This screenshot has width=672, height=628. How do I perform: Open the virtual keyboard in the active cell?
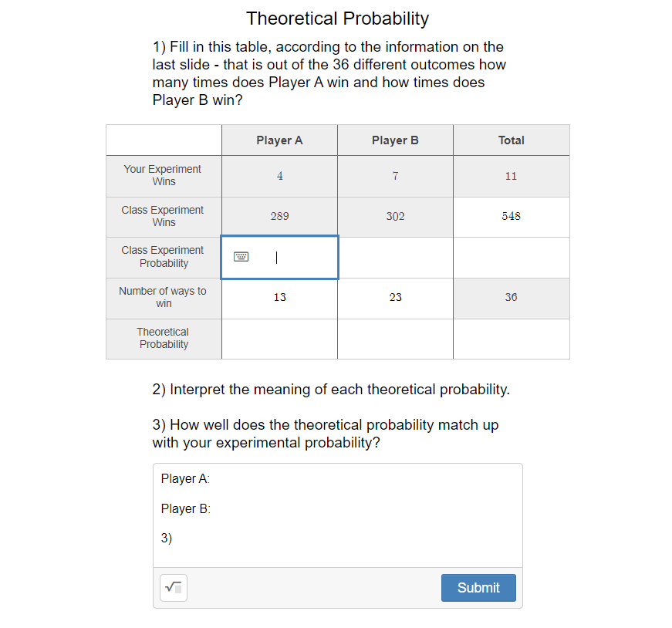pyautogui.click(x=242, y=255)
